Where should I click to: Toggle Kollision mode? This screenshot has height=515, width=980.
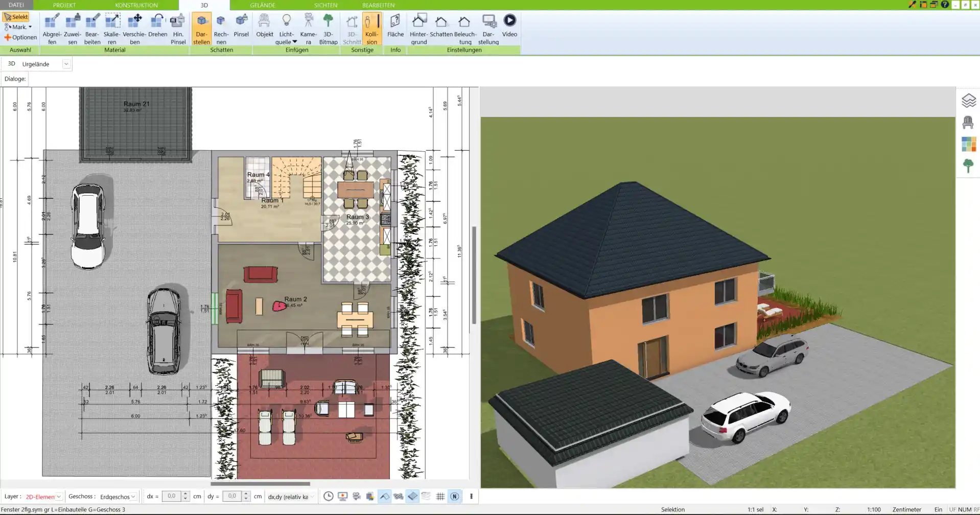point(371,29)
